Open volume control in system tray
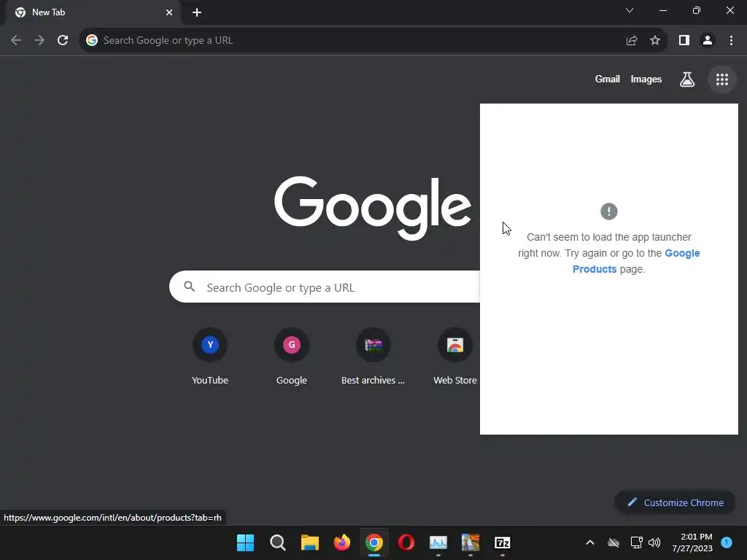The width and height of the screenshot is (747, 560). click(654, 542)
